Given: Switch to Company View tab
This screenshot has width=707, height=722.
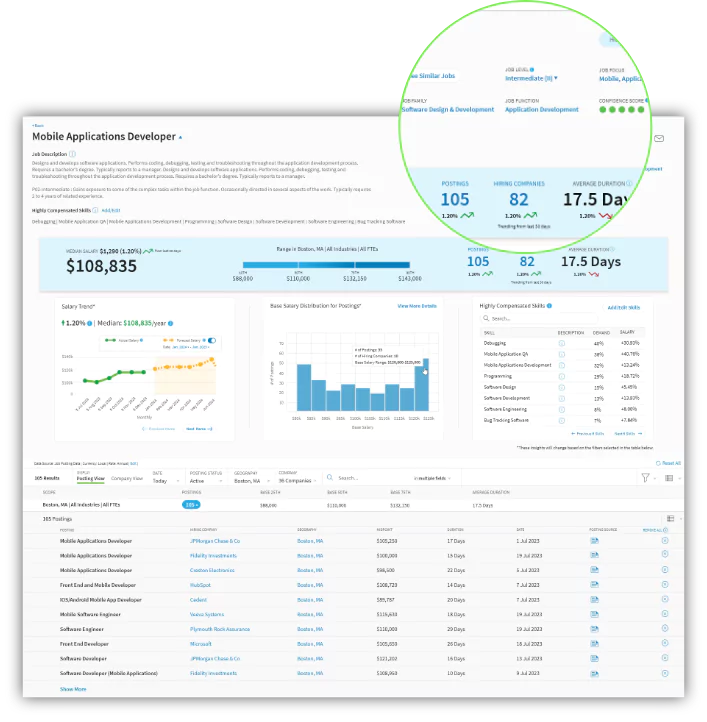Looking at the screenshot, I should coord(126,479).
